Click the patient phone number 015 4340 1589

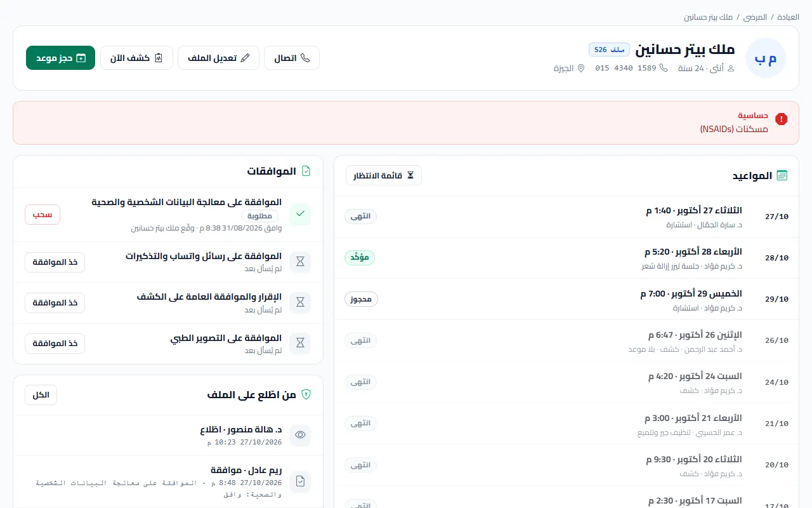click(625, 68)
